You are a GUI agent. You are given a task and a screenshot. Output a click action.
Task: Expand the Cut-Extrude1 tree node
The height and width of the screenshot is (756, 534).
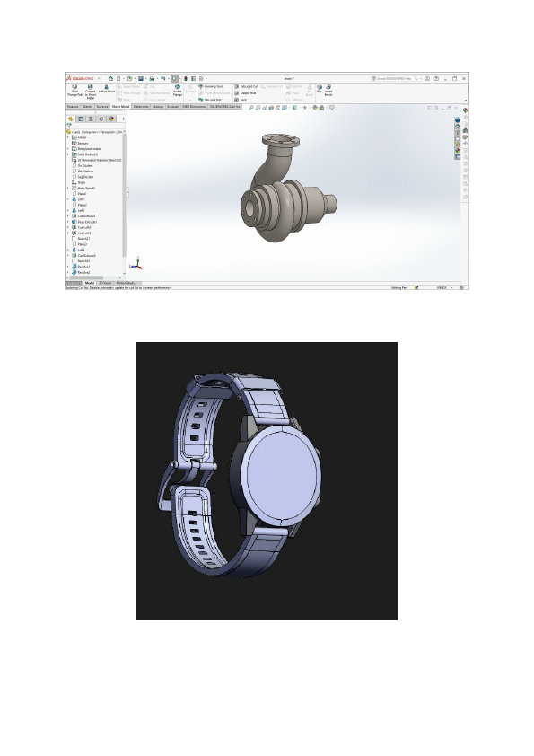pos(68,216)
